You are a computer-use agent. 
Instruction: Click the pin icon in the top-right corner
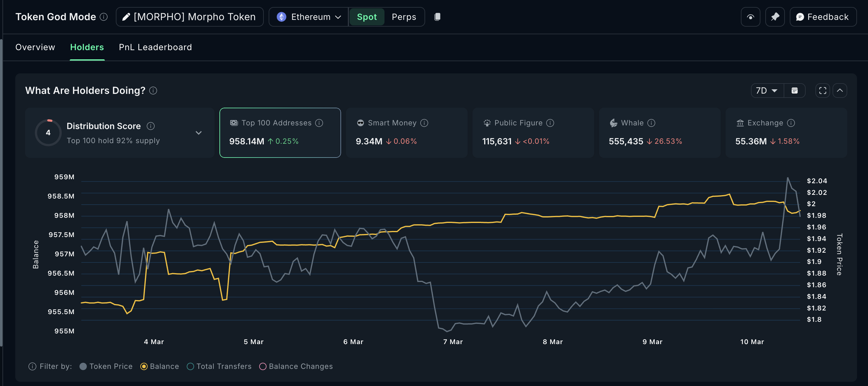775,17
